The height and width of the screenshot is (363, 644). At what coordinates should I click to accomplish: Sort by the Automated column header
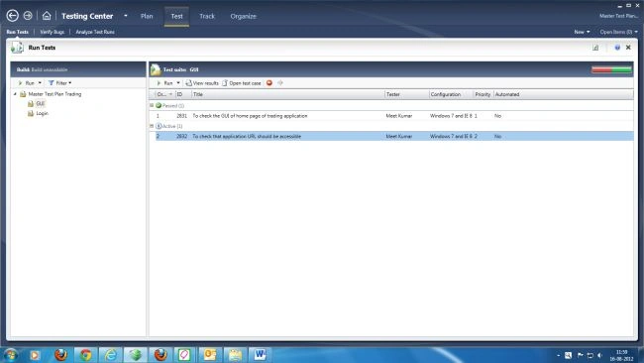pyautogui.click(x=507, y=94)
